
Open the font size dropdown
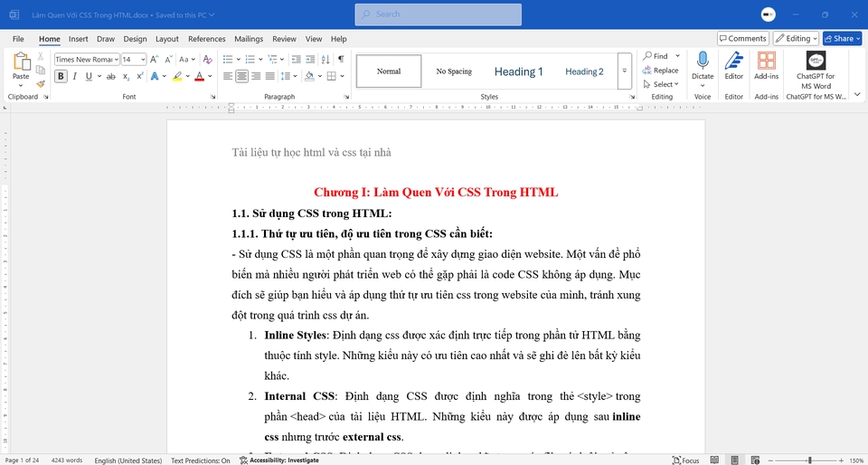coord(144,59)
